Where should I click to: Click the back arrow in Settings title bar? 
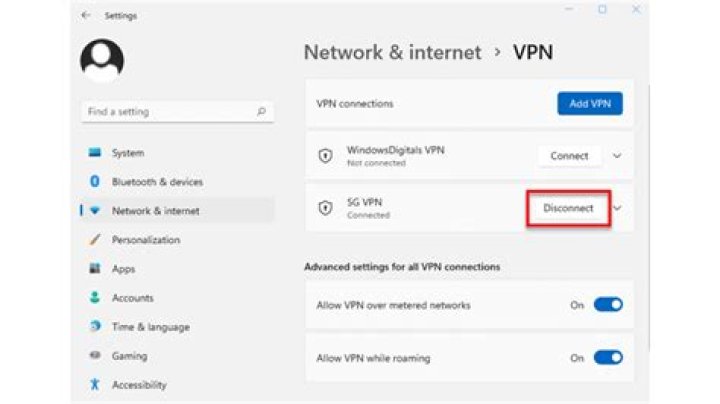click(x=84, y=16)
